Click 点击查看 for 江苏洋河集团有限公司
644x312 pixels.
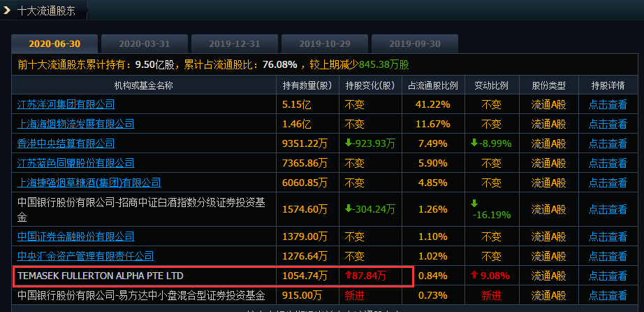tap(608, 104)
